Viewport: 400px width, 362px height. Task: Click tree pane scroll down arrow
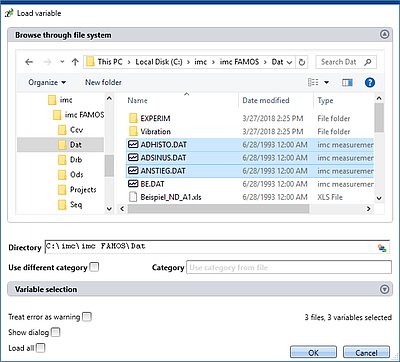109,209
